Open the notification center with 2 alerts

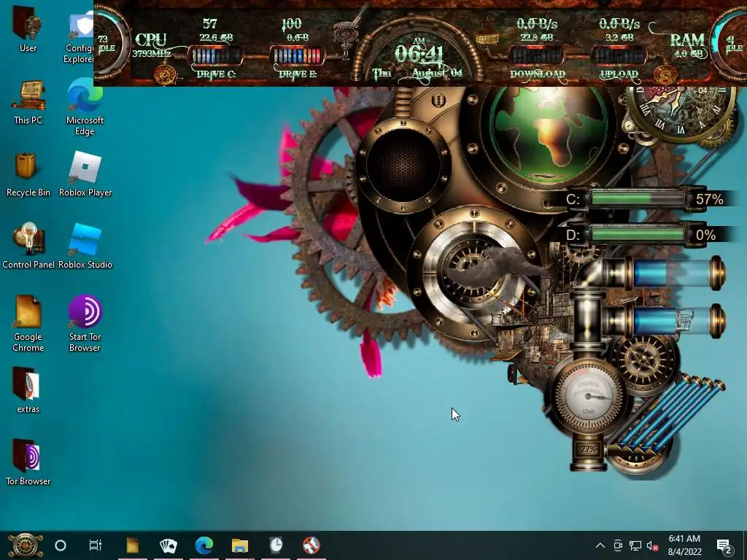[x=724, y=545]
